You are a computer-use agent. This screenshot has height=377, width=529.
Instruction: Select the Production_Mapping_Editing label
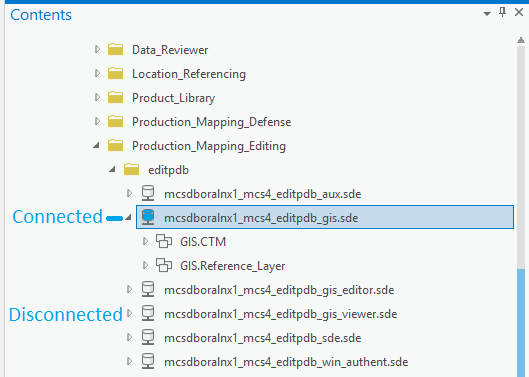(x=209, y=146)
